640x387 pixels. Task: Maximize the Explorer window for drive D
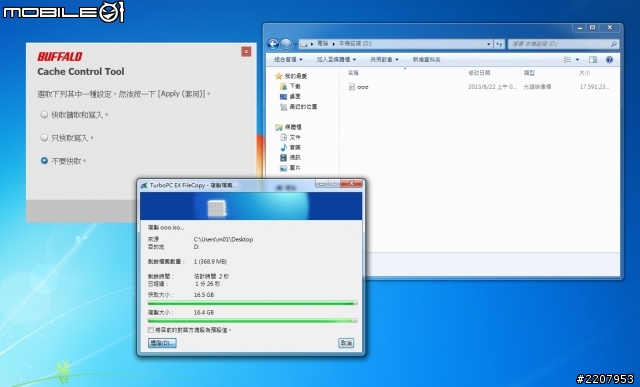pyautogui.click(x=592, y=28)
